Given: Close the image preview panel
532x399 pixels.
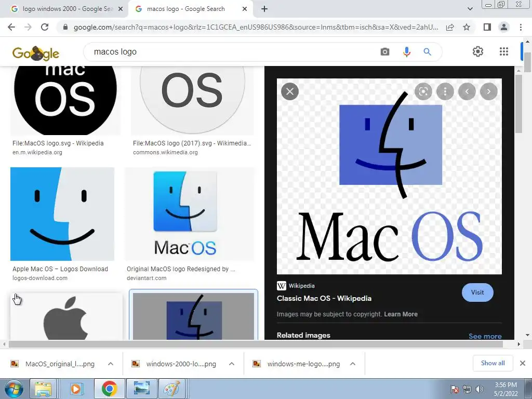Looking at the screenshot, I should (x=290, y=91).
